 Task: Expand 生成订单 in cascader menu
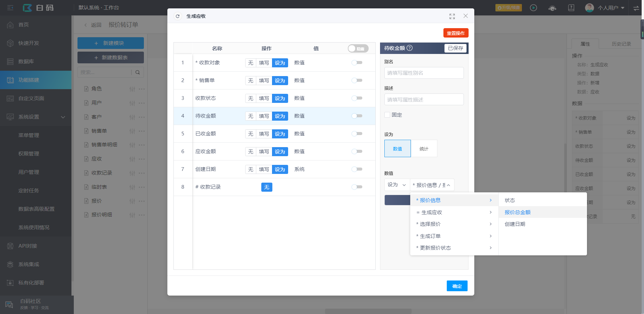coord(454,236)
